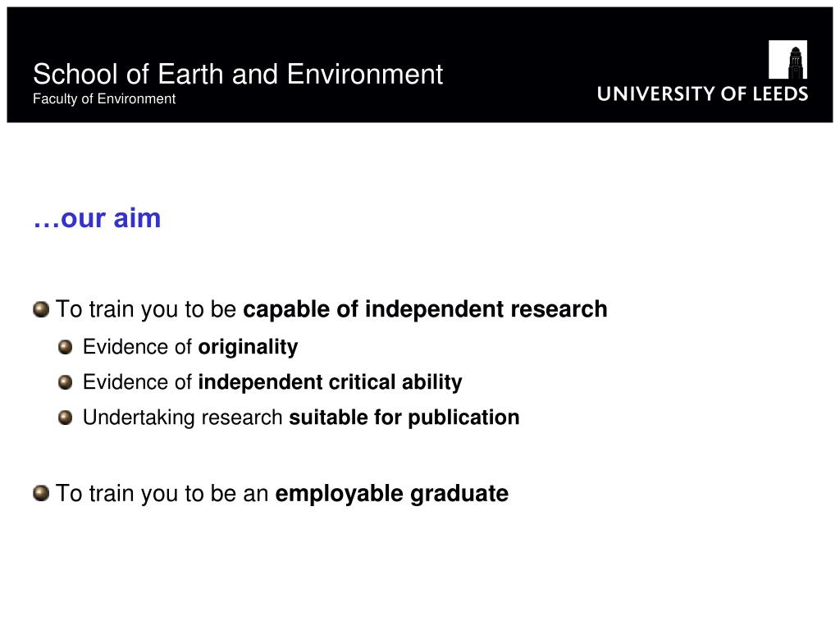Click the 'UNIVERSITY OF LEEDS' wordmark
This screenshot has height=630, width=840.
tap(702, 94)
